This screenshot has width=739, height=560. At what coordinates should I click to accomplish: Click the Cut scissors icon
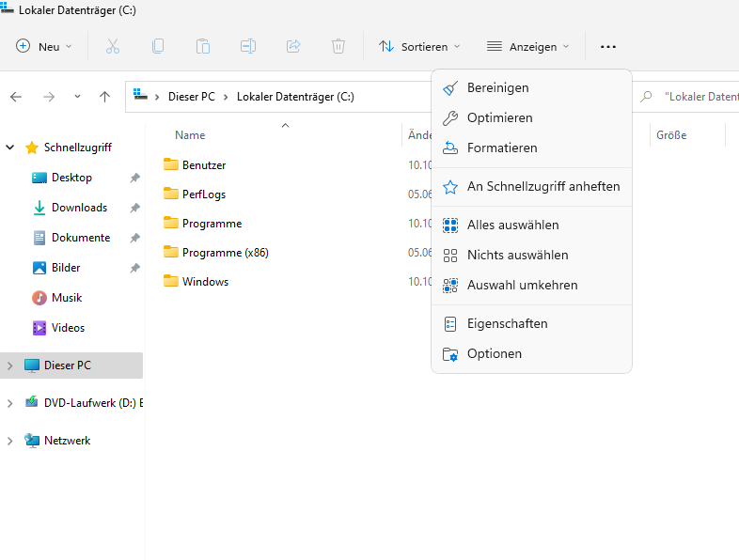tap(113, 46)
